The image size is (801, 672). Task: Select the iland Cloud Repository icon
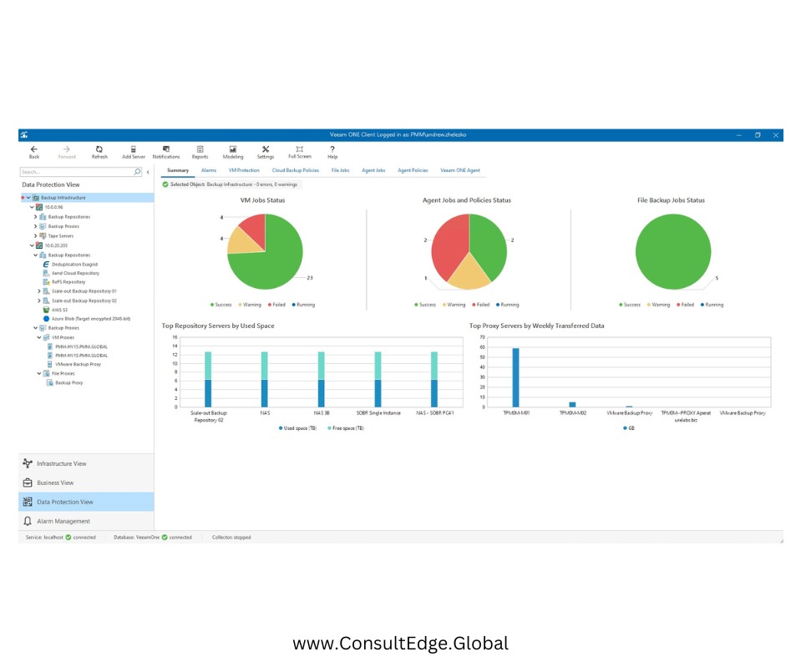point(46,273)
